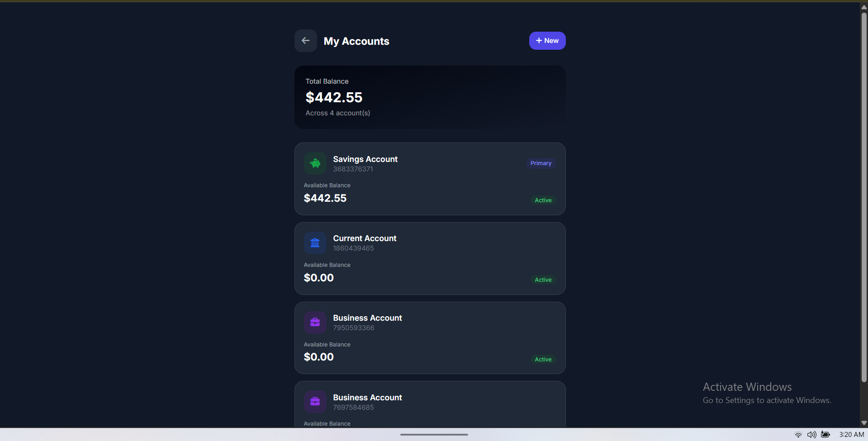Toggle the Active status on Savings Account
Image resolution: width=868 pixels, height=441 pixels.
pos(542,200)
